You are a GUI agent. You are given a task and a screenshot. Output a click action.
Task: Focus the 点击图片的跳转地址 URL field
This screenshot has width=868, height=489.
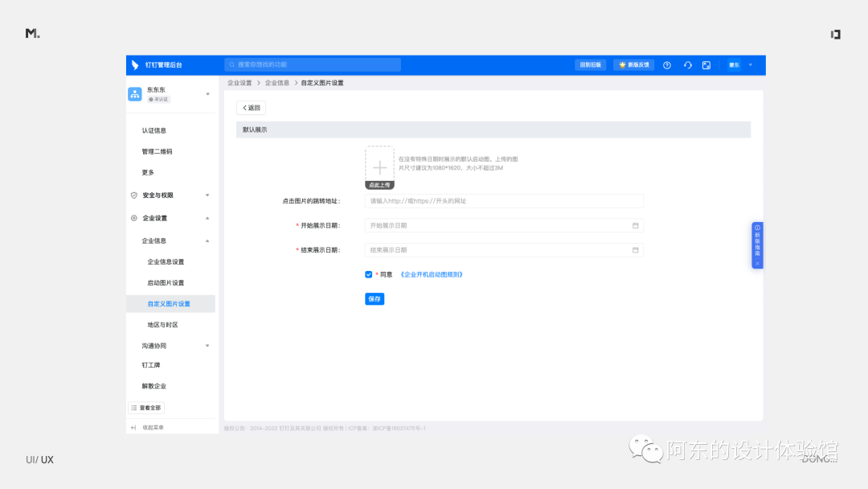pyautogui.click(x=504, y=201)
